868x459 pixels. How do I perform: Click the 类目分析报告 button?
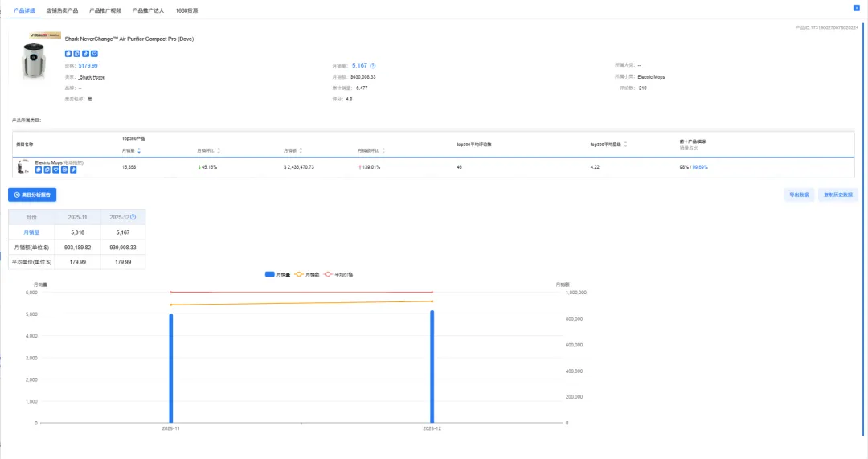point(32,195)
